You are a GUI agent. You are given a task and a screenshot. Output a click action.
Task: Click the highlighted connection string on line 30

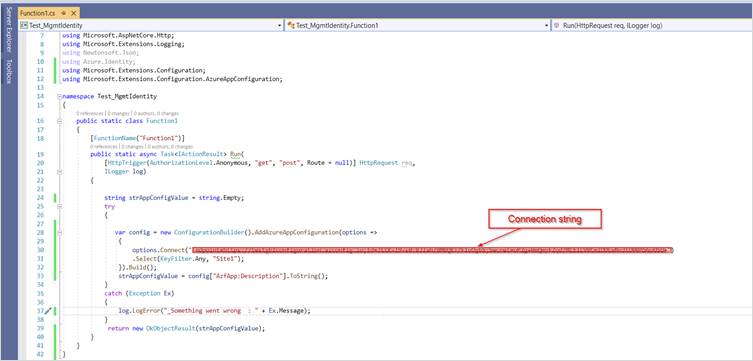432,250
